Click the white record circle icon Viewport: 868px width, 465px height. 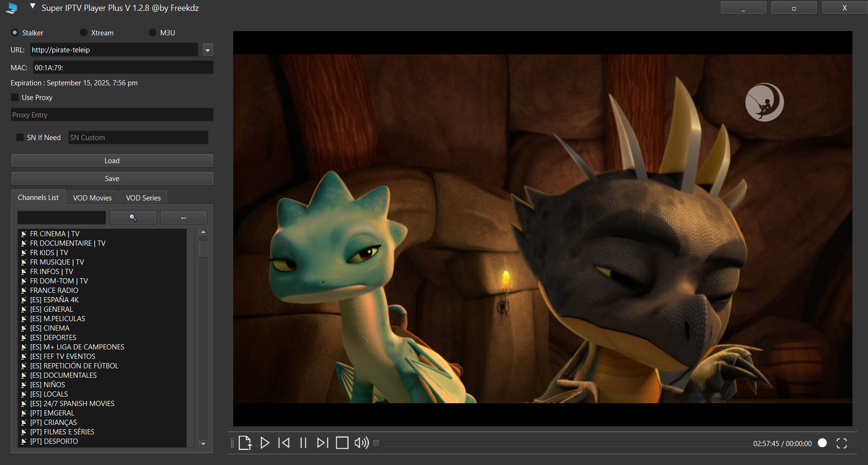pyautogui.click(x=822, y=443)
